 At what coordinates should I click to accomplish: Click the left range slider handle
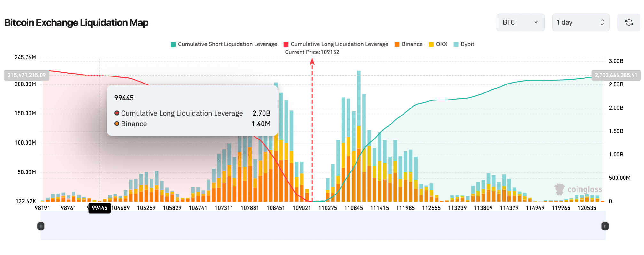(x=41, y=226)
